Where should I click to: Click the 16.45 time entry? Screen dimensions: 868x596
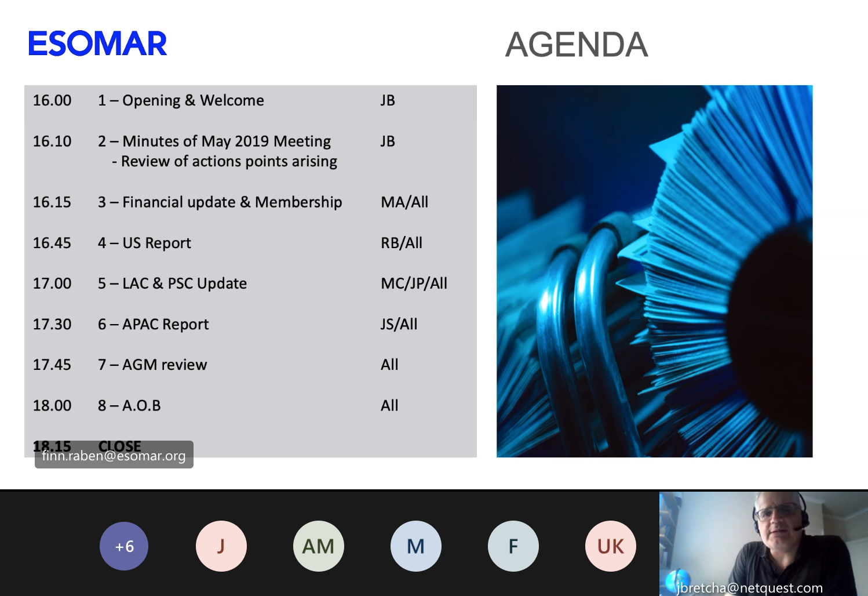52,243
